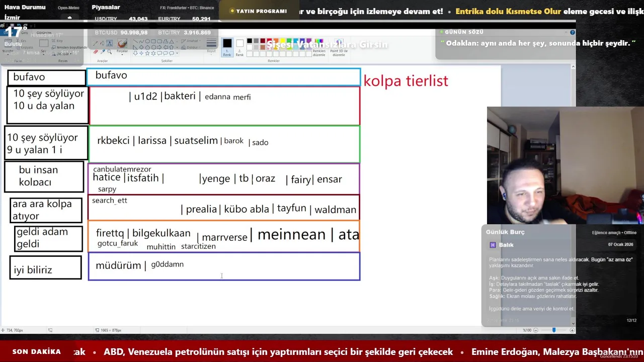Viewport: 644px width, 362px height.
Task: Choose the Five-point star shape
Action: [147, 53]
